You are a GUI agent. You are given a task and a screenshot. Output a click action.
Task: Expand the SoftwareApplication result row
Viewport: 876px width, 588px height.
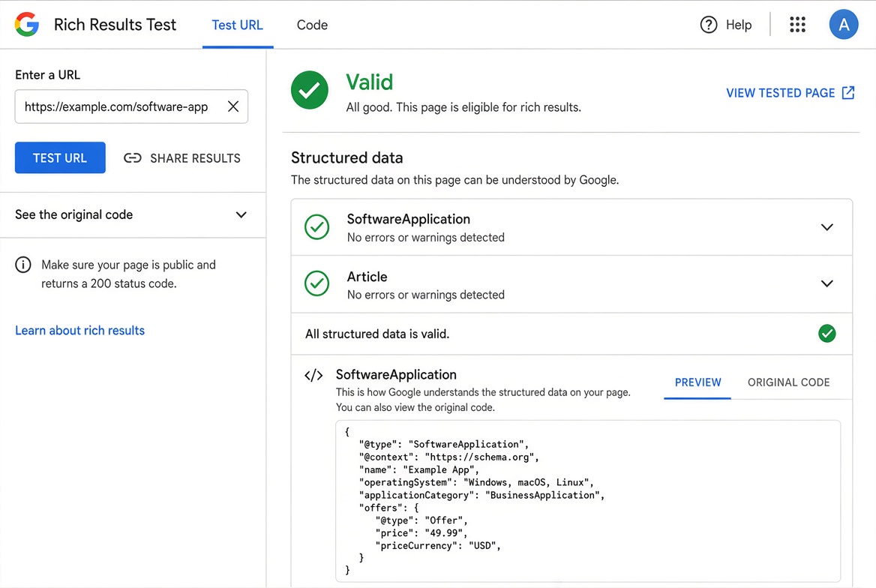(571, 227)
